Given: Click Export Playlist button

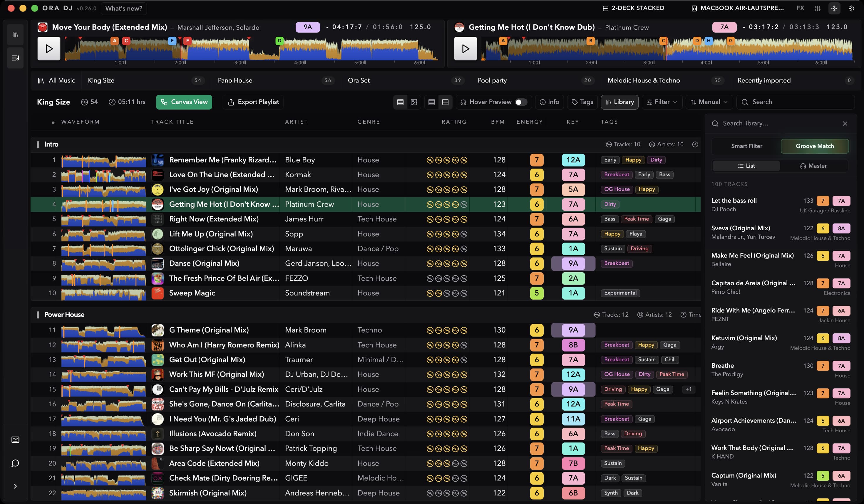Looking at the screenshot, I should point(253,102).
